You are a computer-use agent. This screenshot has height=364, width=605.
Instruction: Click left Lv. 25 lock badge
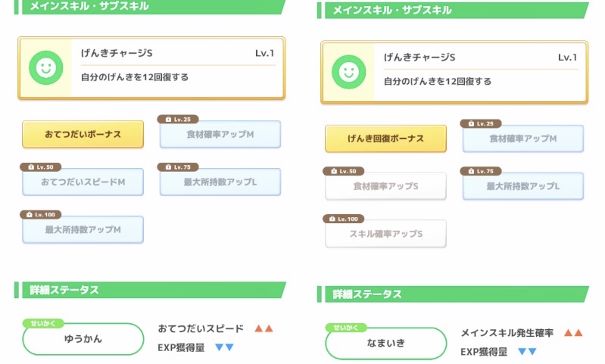(x=179, y=119)
